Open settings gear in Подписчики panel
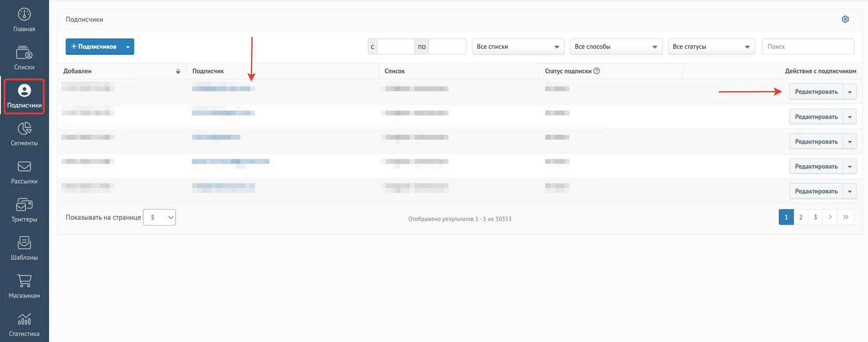868x342 pixels. click(x=845, y=19)
